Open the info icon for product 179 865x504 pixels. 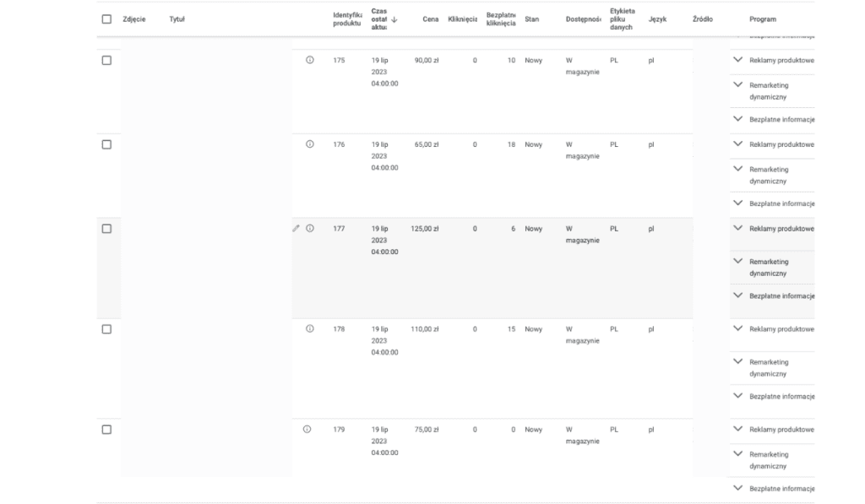coord(307,429)
